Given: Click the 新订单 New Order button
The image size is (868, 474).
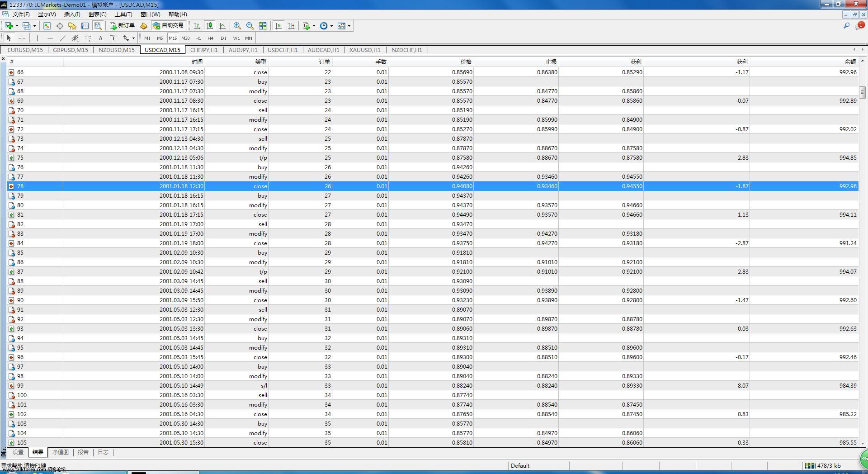Looking at the screenshot, I should coord(122,26).
